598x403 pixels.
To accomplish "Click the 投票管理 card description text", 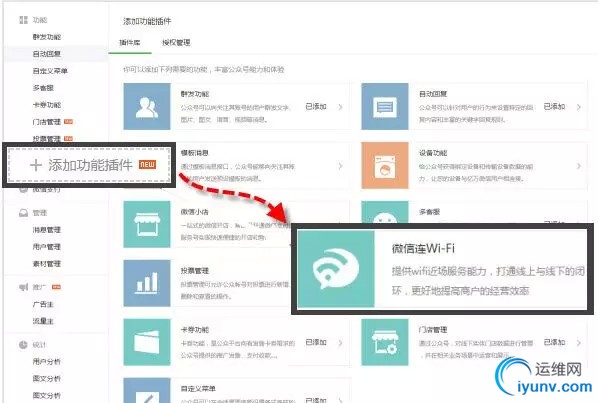I will tap(235, 290).
